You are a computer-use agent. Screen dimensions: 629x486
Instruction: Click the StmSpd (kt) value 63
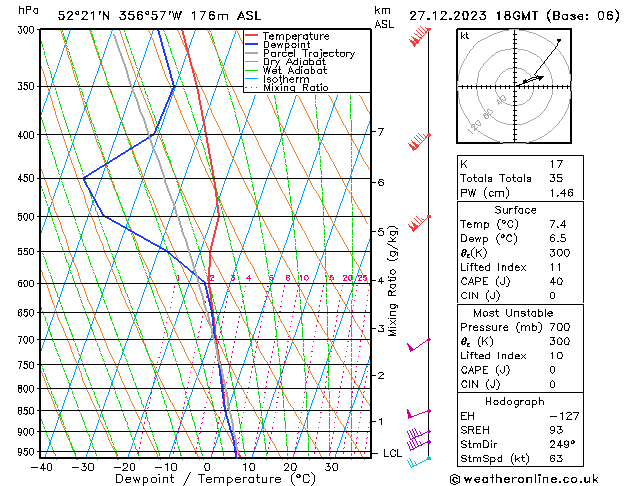tap(556, 458)
